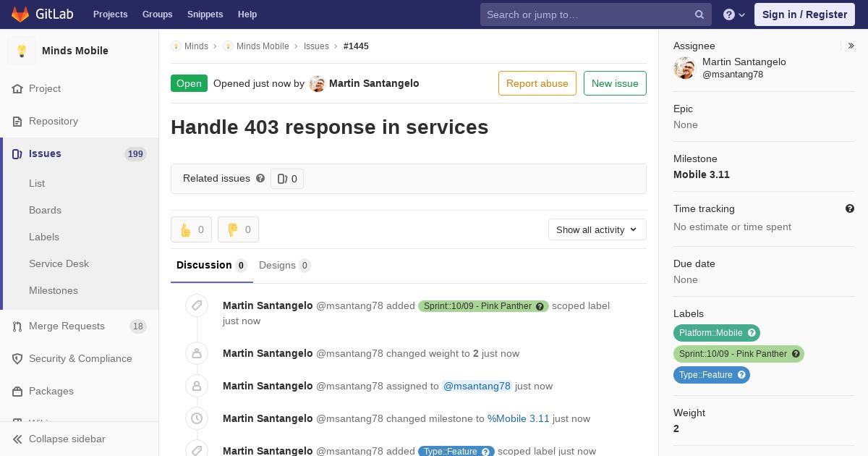Click the Issues icon in sidebar
The height and width of the screenshot is (456, 868).
17,153
